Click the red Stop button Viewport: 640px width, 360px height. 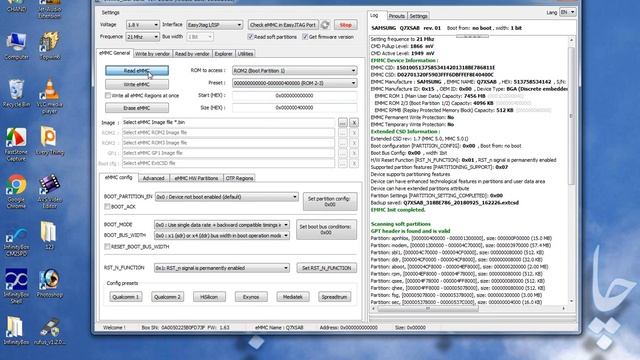[345, 25]
